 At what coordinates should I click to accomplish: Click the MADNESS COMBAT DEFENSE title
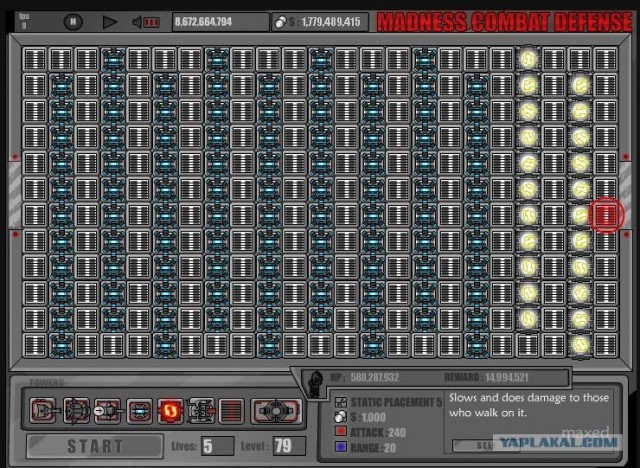[504, 22]
